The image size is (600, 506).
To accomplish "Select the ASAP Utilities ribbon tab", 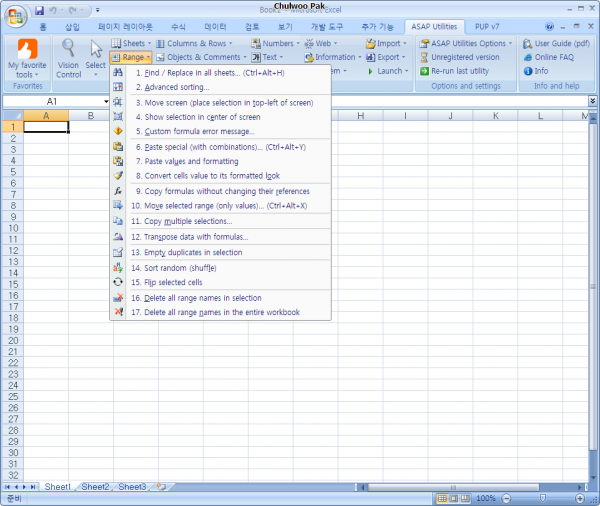I will tap(434, 26).
